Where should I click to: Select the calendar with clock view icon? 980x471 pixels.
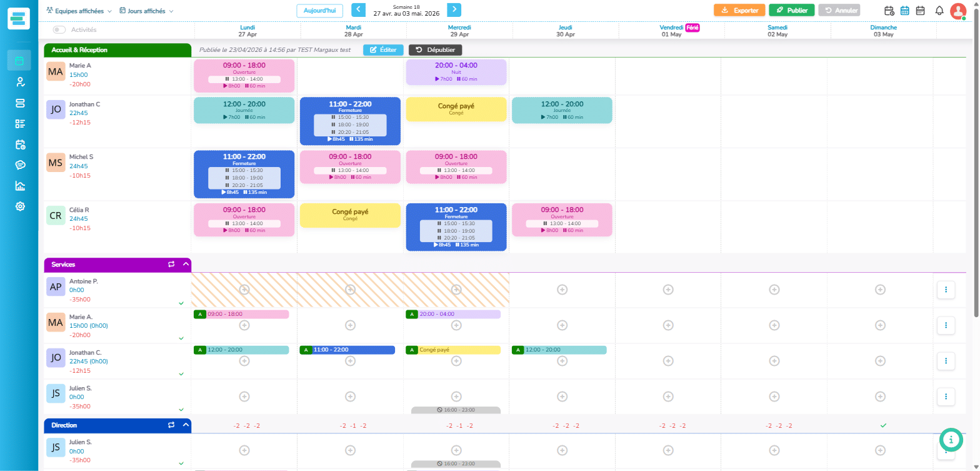coord(889,11)
